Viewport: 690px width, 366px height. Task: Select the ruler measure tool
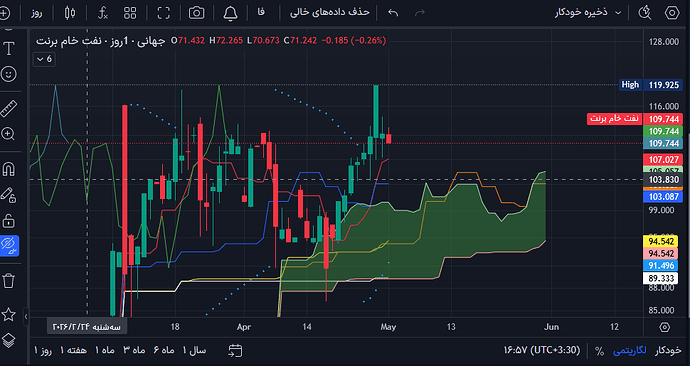(x=9, y=108)
